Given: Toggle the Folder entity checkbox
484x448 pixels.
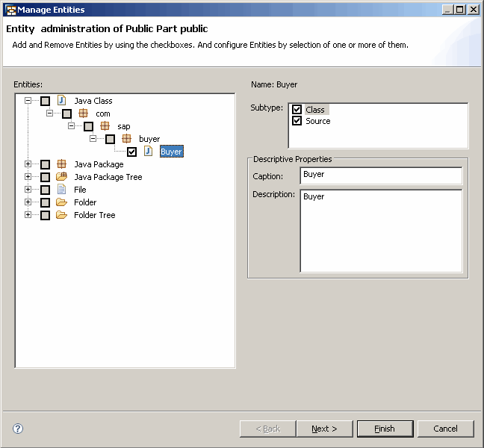Looking at the screenshot, I should pyautogui.click(x=45, y=202).
